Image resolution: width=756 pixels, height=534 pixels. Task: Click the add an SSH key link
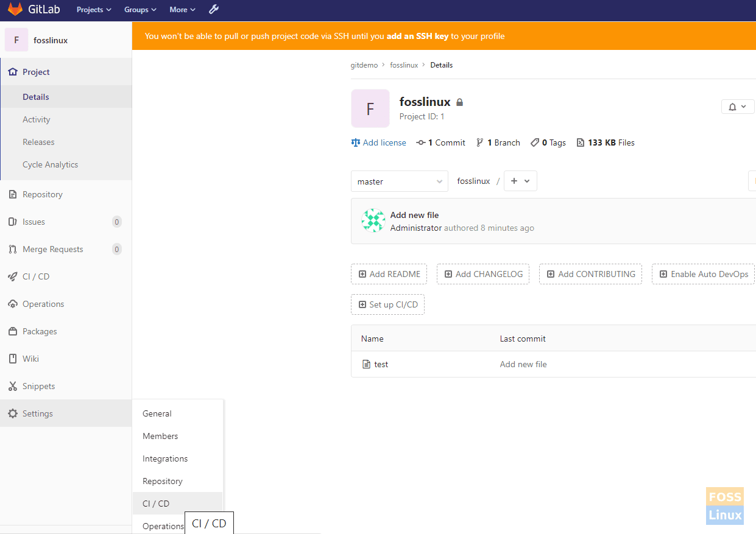tap(417, 36)
